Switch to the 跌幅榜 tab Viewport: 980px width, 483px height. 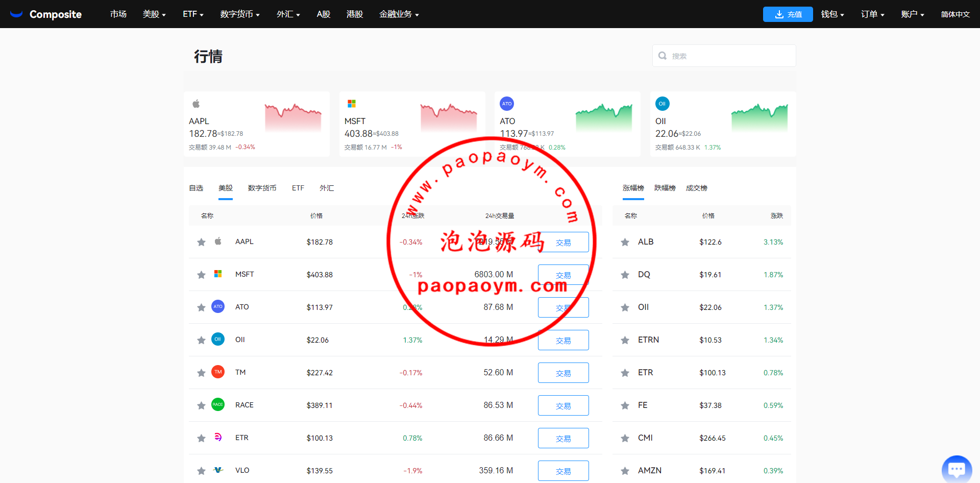coord(665,188)
